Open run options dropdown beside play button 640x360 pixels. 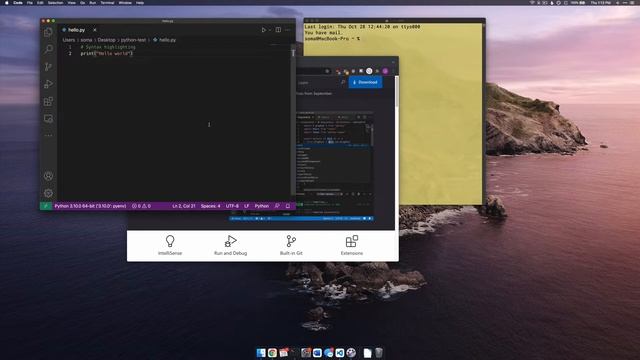coord(269,30)
